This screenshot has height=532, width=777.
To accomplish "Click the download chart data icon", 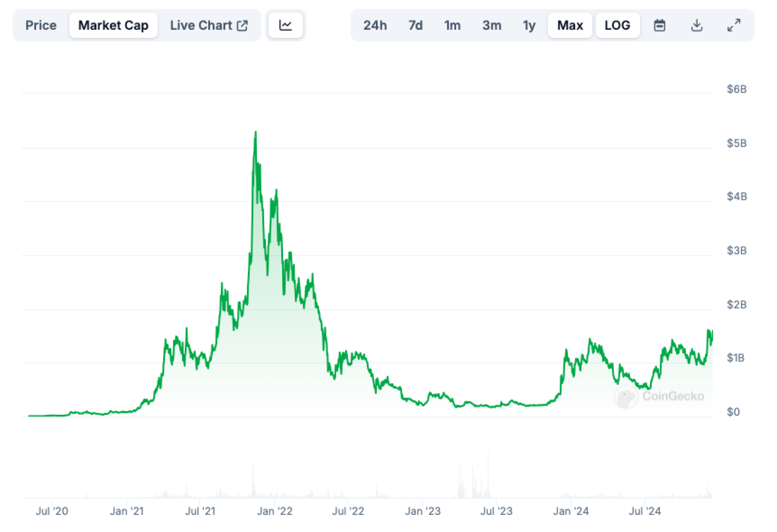I will (x=697, y=25).
